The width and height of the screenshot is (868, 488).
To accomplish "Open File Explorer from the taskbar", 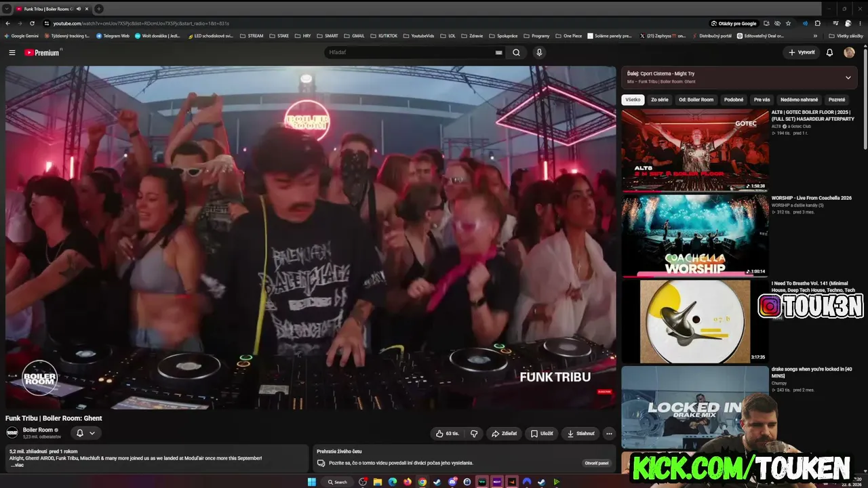I will [378, 482].
